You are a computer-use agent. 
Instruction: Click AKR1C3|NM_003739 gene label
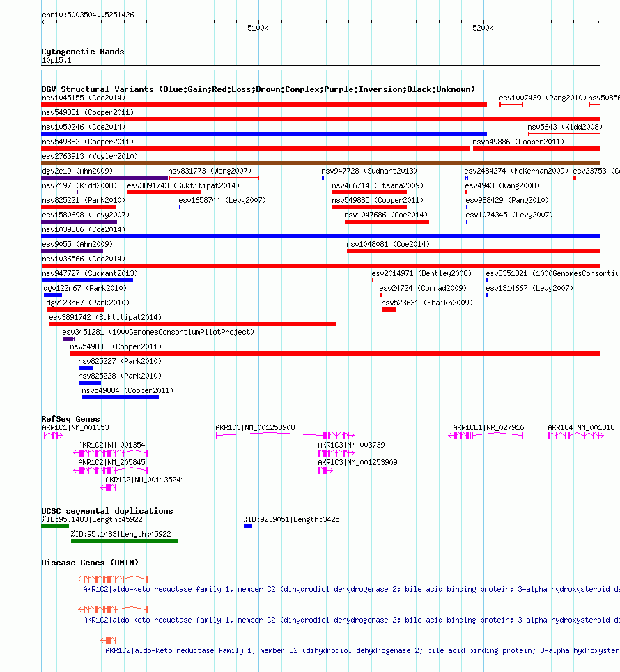[352, 445]
